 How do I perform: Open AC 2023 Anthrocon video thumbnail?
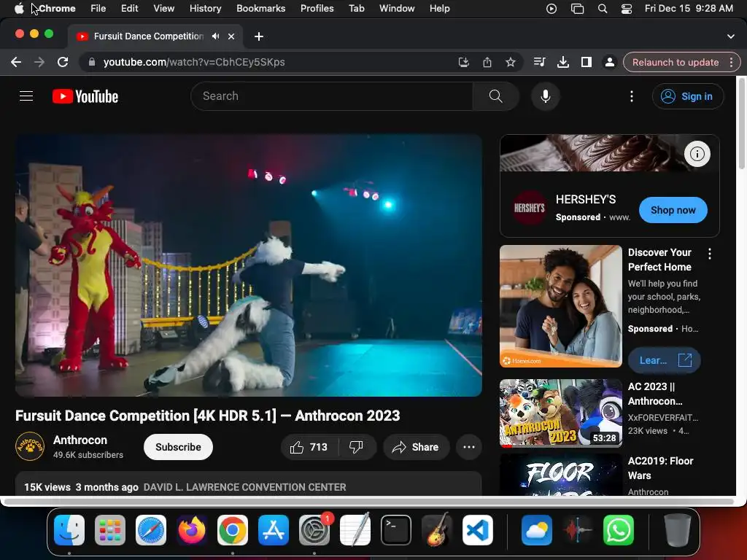point(560,413)
